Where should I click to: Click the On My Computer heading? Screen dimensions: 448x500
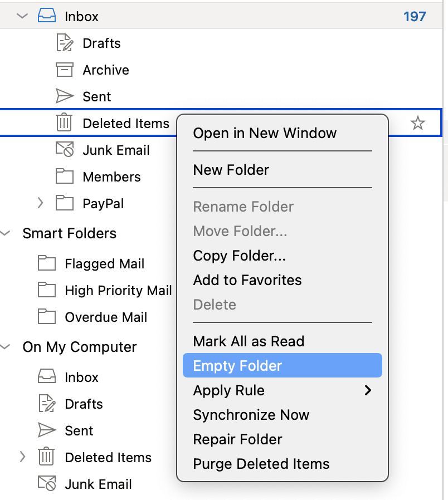click(80, 347)
